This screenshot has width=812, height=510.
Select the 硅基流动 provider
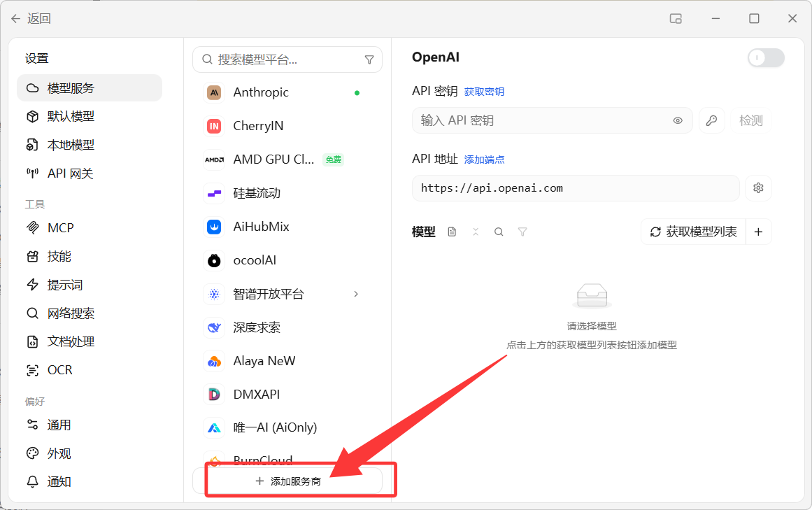(287, 193)
